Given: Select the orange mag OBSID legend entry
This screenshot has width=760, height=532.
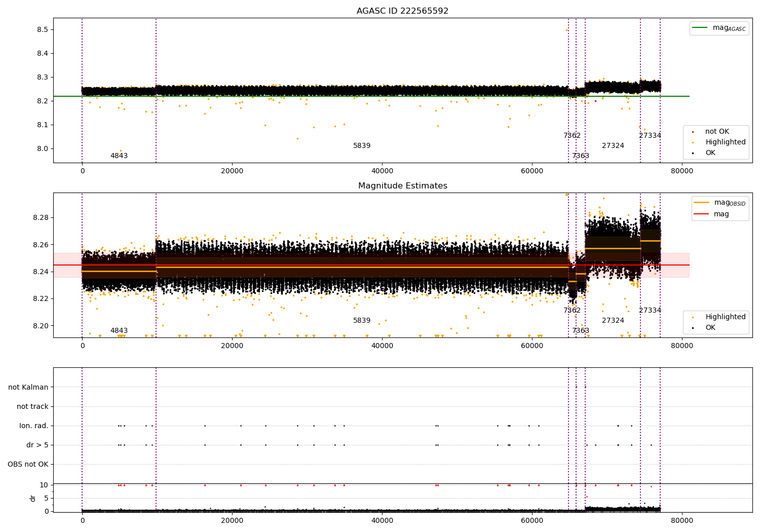Looking at the screenshot, I should point(719,203).
